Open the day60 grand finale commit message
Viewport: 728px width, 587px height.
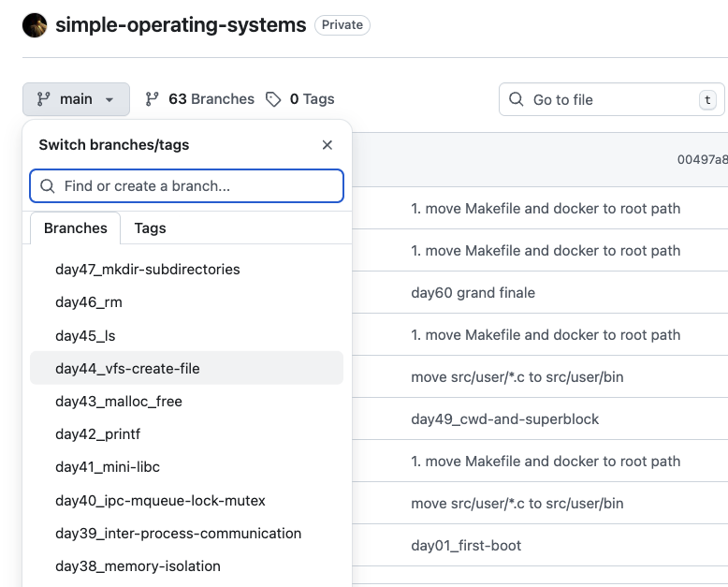[x=473, y=293]
